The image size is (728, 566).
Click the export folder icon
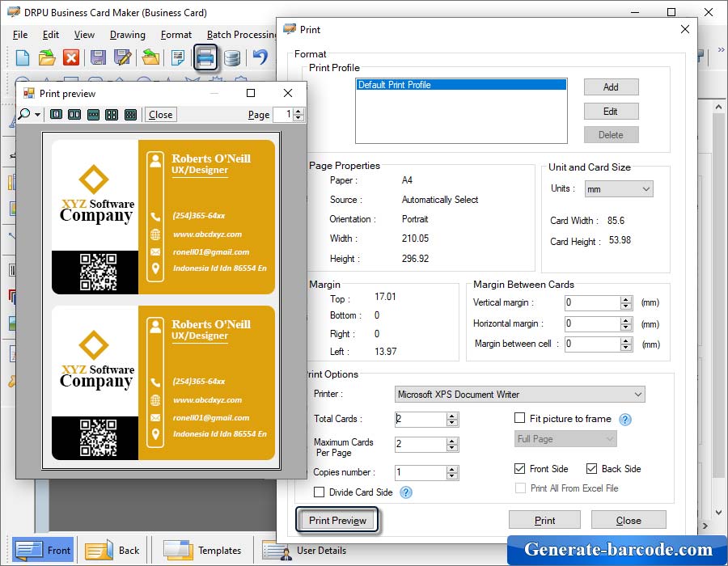[x=151, y=57]
